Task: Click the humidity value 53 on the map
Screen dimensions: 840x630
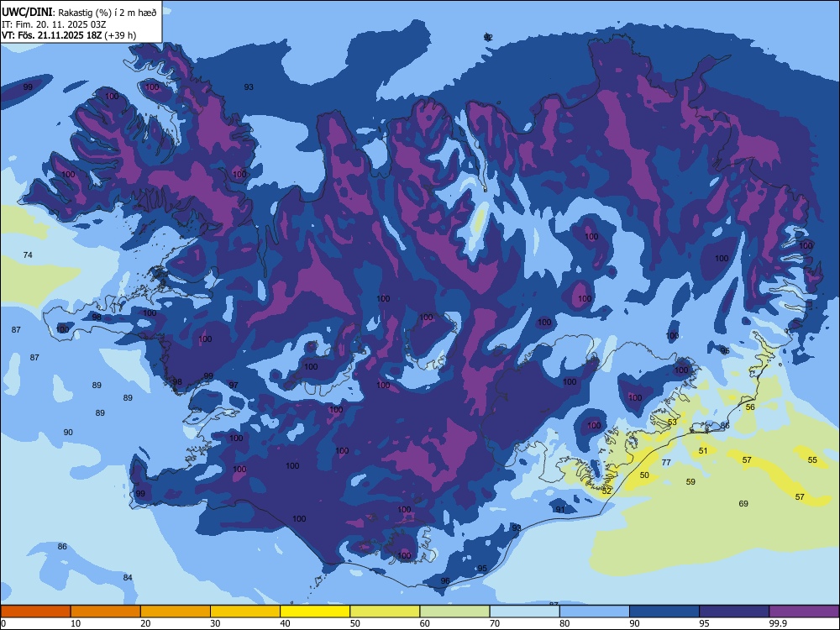Action: click(672, 423)
